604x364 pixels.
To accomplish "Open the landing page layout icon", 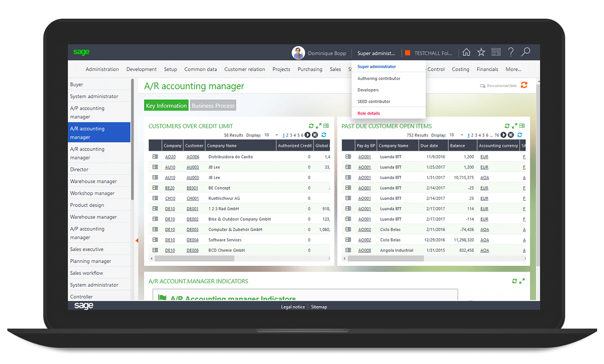I will [496, 53].
